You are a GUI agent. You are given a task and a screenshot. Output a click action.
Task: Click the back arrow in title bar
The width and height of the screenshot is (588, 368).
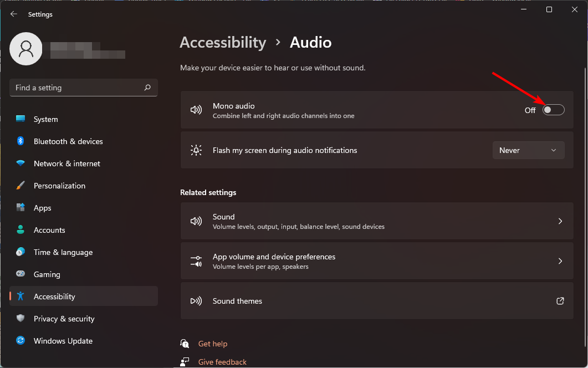(14, 14)
